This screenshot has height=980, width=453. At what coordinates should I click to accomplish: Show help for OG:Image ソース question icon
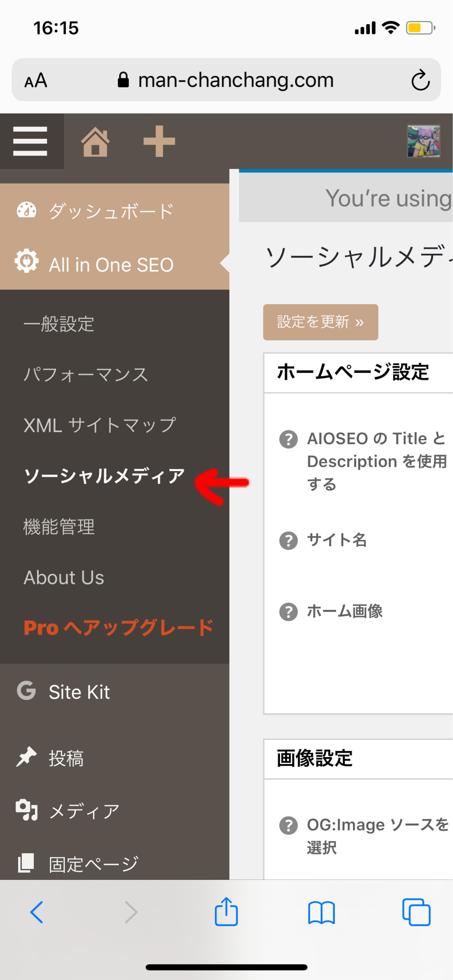coord(288,825)
